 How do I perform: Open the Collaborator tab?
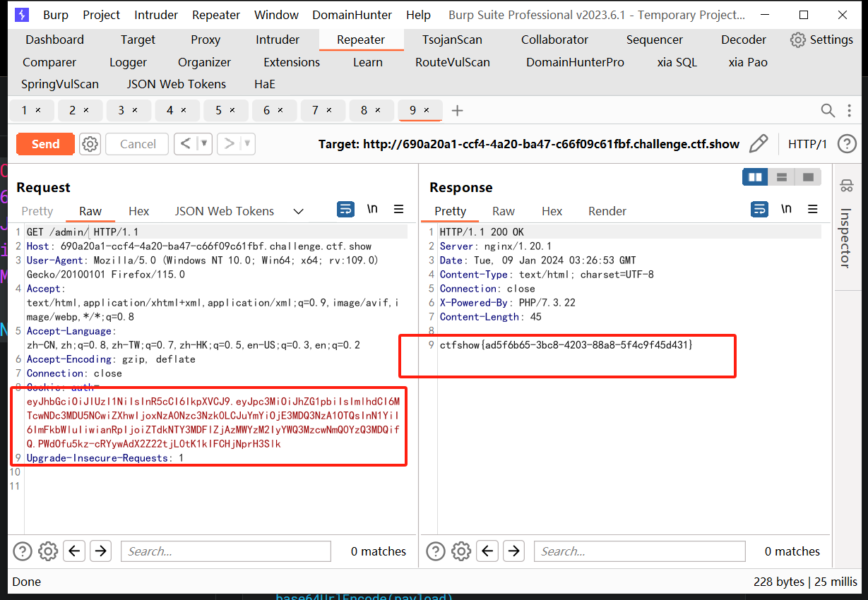[x=554, y=40]
